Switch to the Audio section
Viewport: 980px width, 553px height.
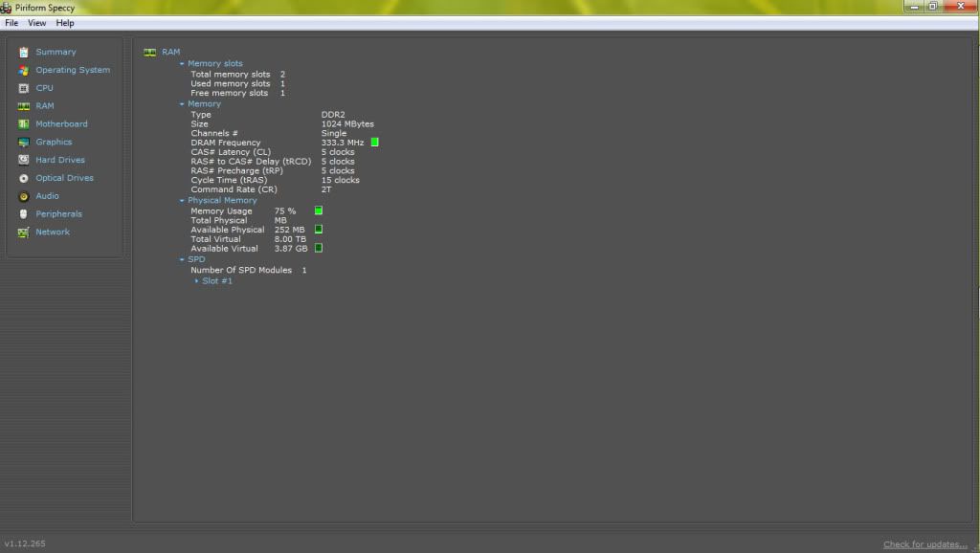(47, 195)
